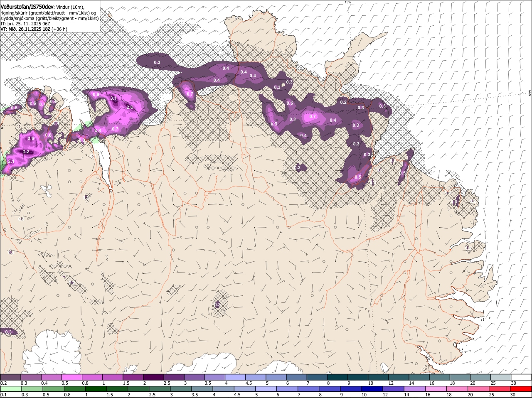Click the 'VT: Mið. 26.11.2025 18Z' valid time

click(25, 29)
